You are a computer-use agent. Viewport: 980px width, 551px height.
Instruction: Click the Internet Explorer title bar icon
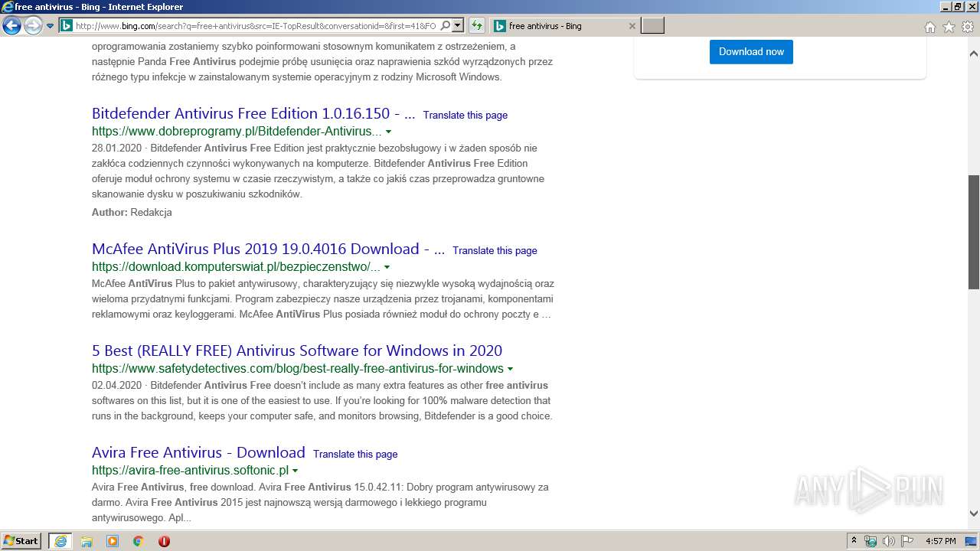(8, 7)
